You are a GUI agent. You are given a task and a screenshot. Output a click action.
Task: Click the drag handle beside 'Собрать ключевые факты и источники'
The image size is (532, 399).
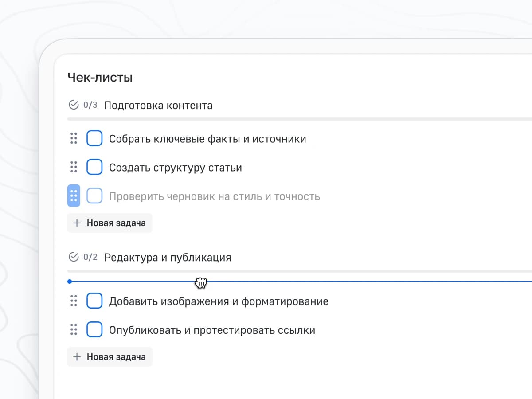[x=74, y=138]
